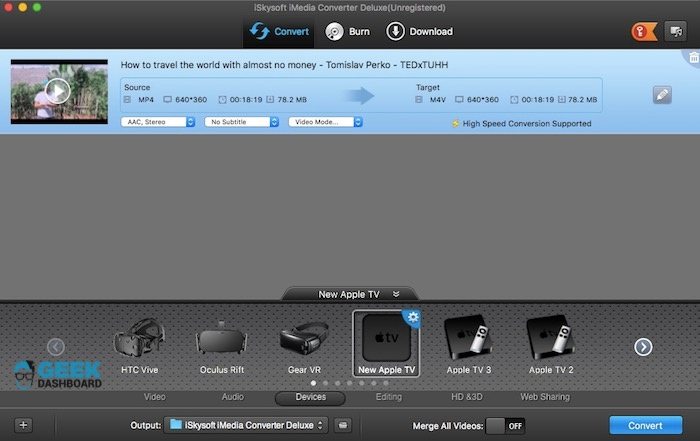Click the video title text

pos(284,65)
